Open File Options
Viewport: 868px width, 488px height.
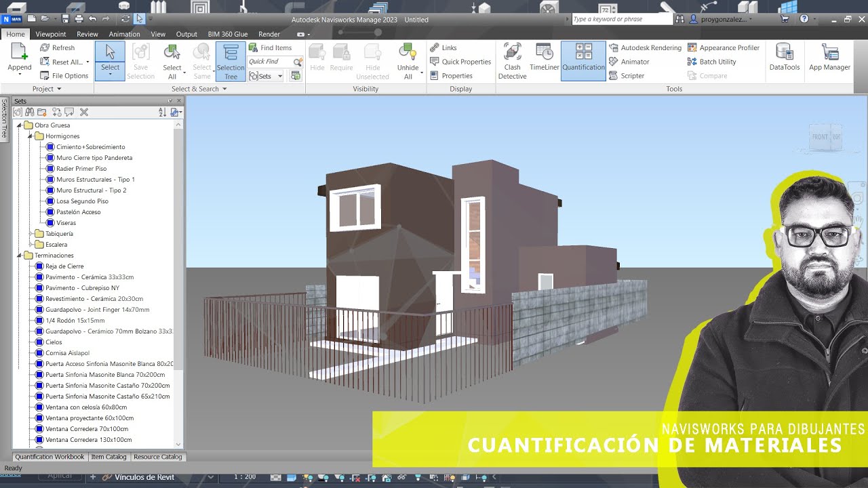(64, 76)
